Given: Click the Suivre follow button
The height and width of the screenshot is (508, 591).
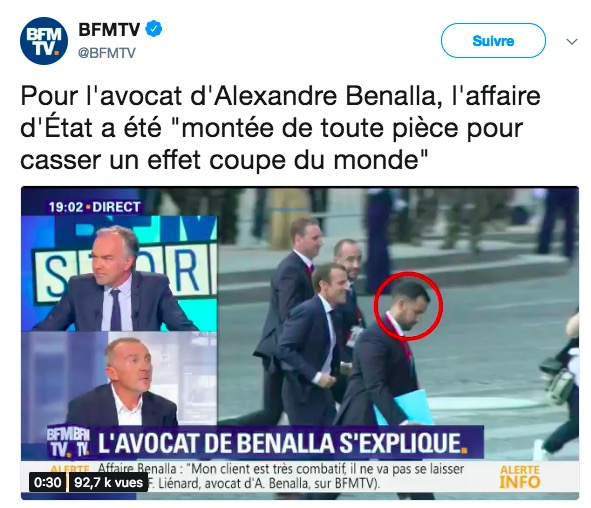Looking at the screenshot, I should [x=493, y=40].
